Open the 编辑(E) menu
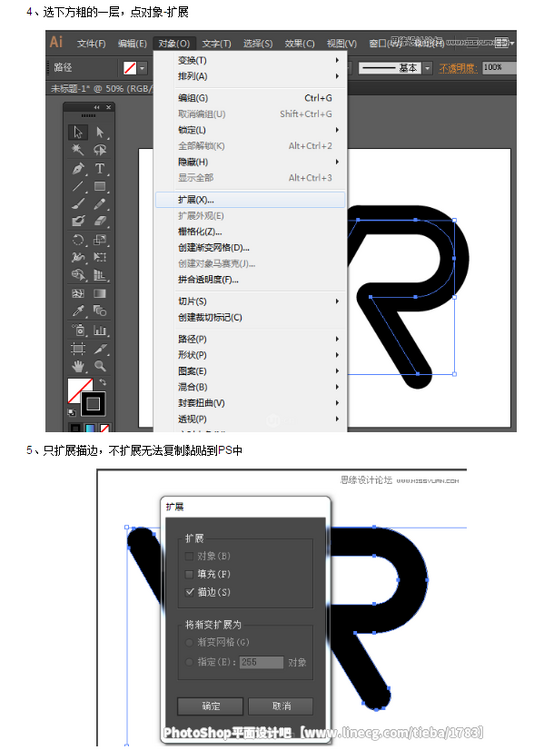The height and width of the screenshot is (750, 534). click(132, 44)
